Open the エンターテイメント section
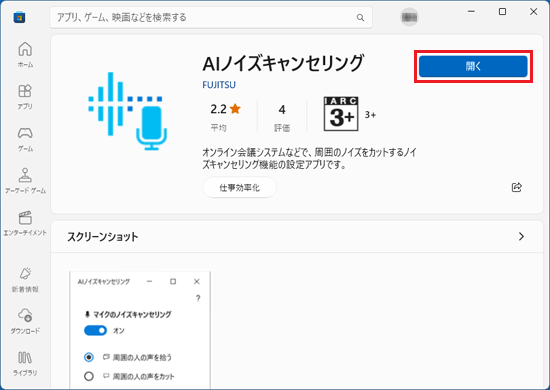 coord(25,223)
